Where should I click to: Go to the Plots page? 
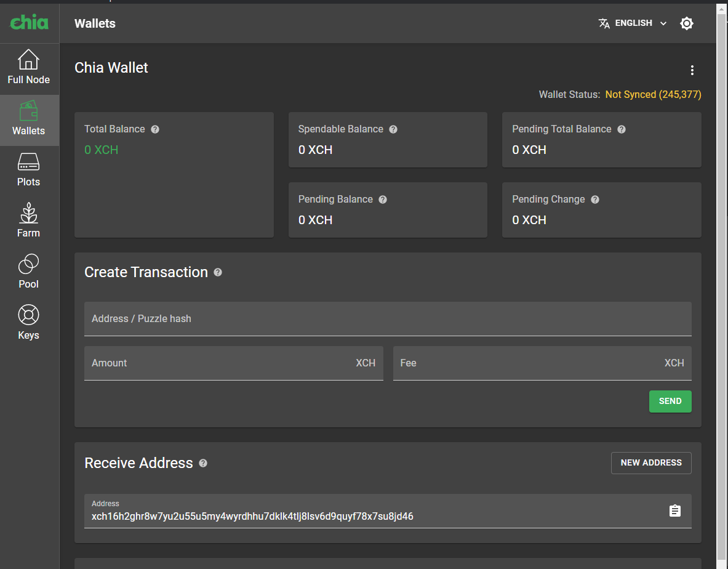[x=29, y=171]
